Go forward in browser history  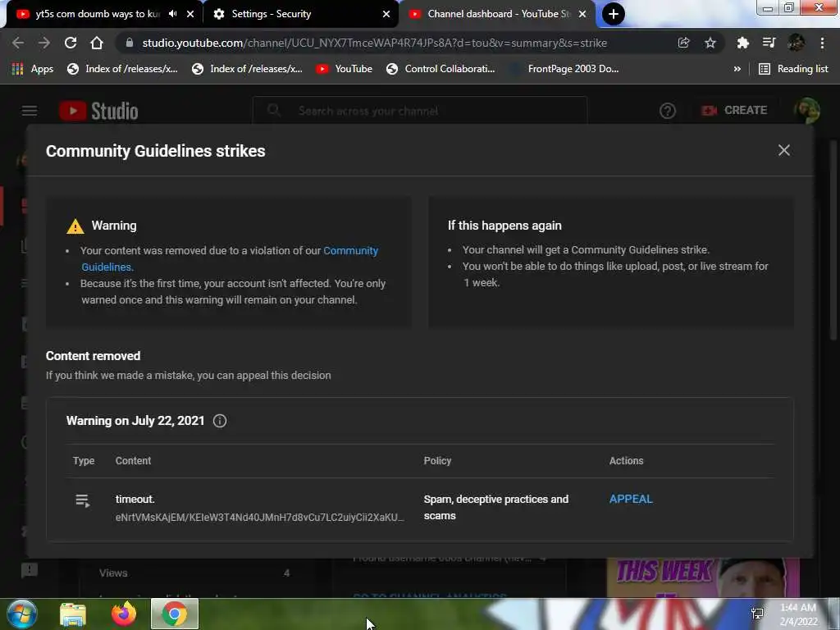[44, 43]
